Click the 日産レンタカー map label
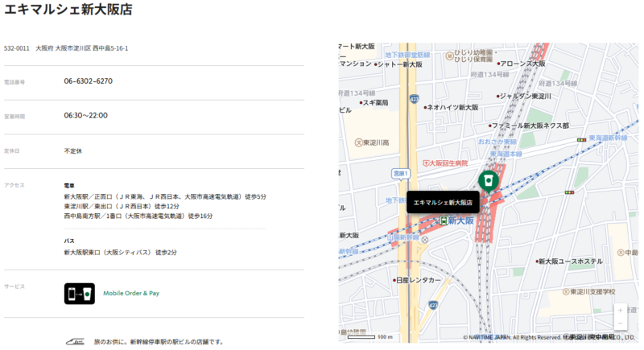The image size is (644, 350). pyautogui.click(x=418, y=280)
